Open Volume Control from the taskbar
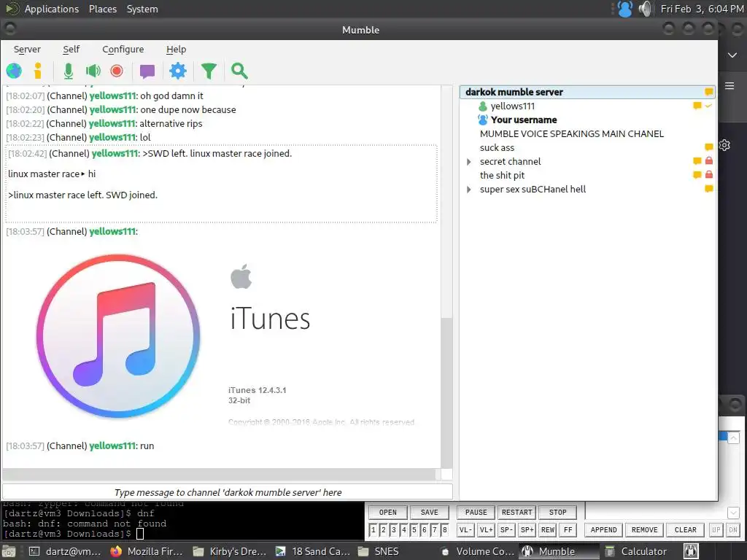This screenshot has height=560, width=747. point(477,551)
